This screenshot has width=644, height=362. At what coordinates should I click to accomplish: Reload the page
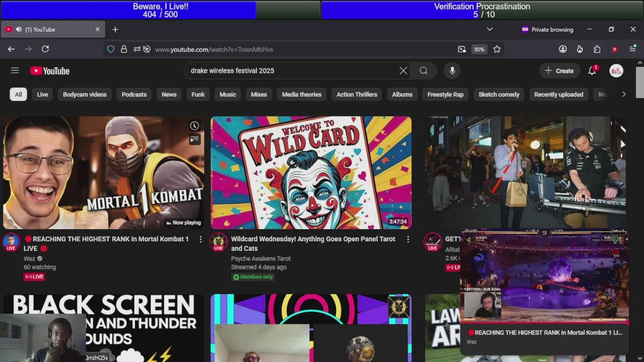point(45,49)
